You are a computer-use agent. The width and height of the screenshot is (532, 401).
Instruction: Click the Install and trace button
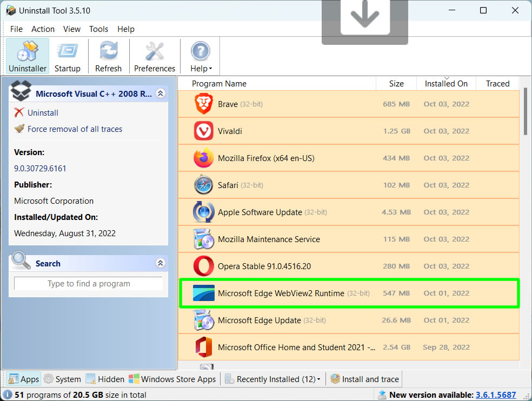point(365,379)
